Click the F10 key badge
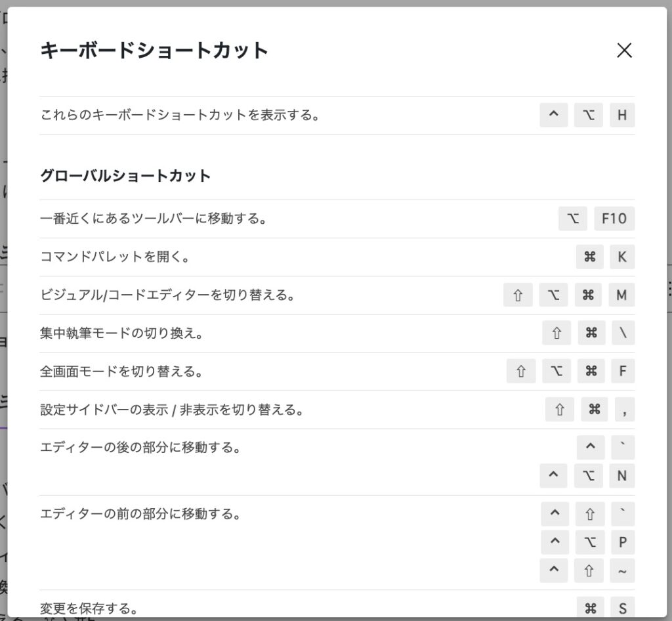The height and width of the screenshot is (621, 672). click(614, 219)
